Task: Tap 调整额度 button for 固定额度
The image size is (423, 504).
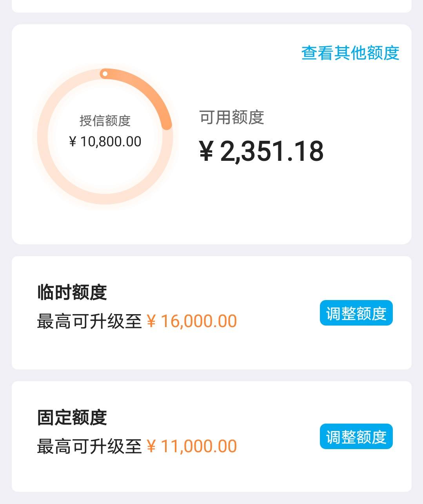Action: 356,437
